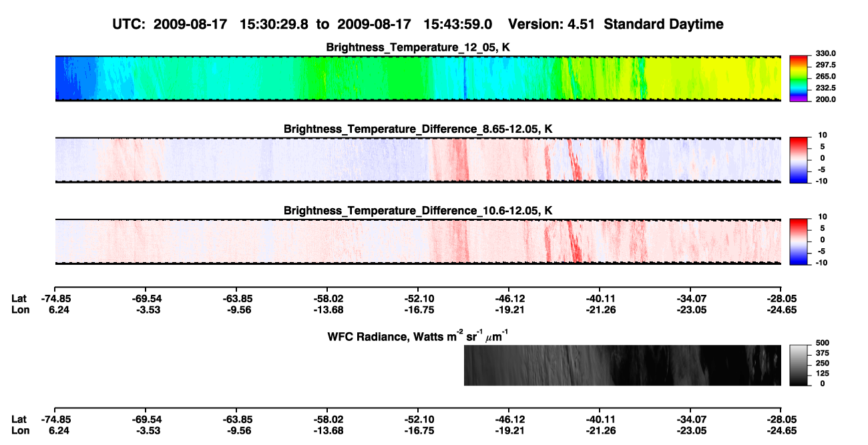Click the '232.5' colorbar tick label
Viewport: 868px width, 445px height.
[825, 87]
